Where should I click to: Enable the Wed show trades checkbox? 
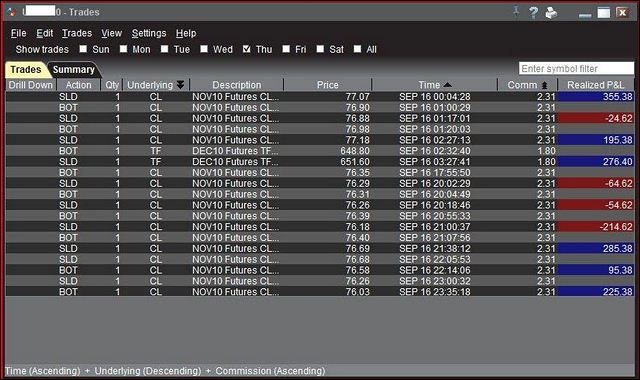(x=204, y=49)
